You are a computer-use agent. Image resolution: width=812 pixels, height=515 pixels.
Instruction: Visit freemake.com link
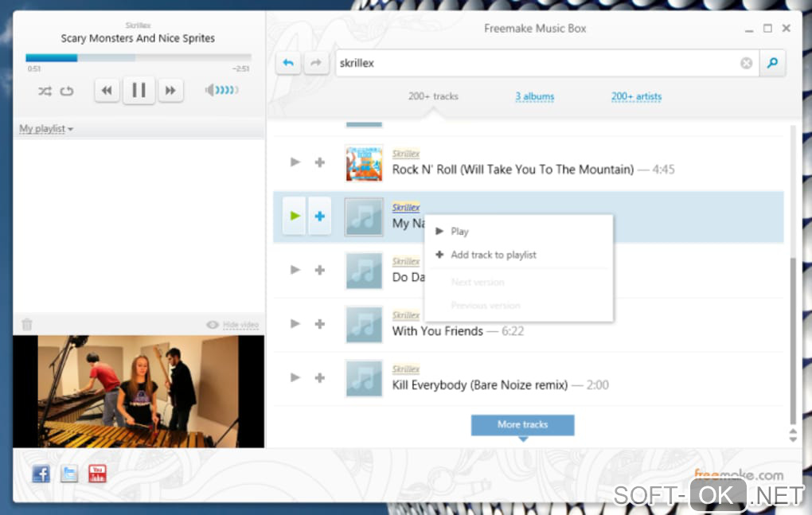click(739, 474)
